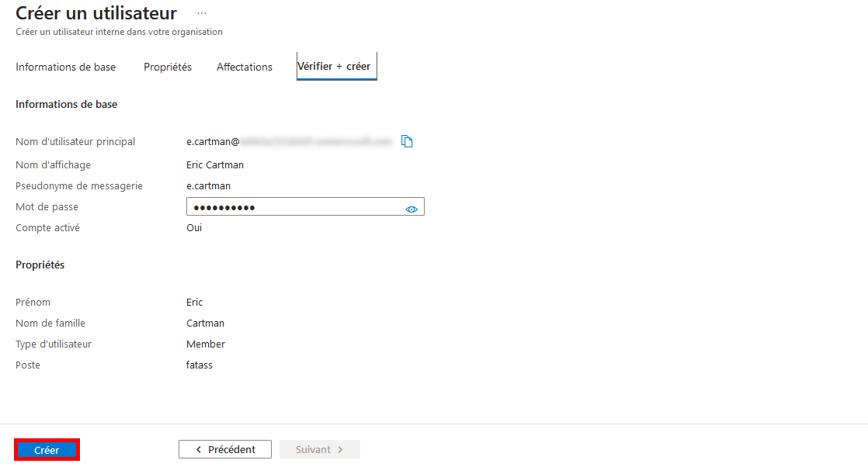This screenshot has height=474, width=868.
Task: Click the Compte activé value Oui
Action: (x=194, y=227)
